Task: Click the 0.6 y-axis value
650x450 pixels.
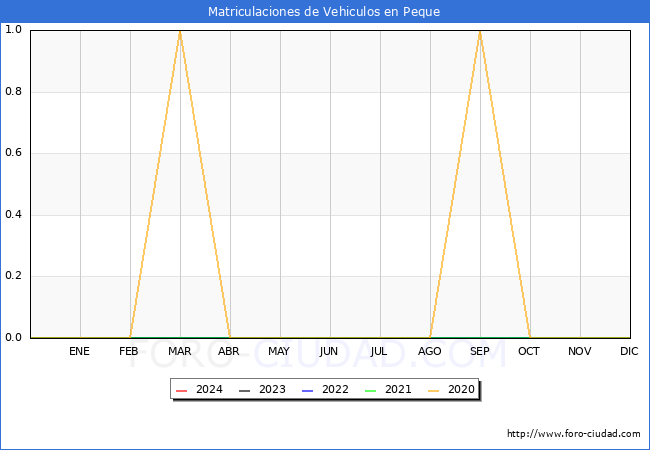Action: pyautogui.click(x=13, y=153)
